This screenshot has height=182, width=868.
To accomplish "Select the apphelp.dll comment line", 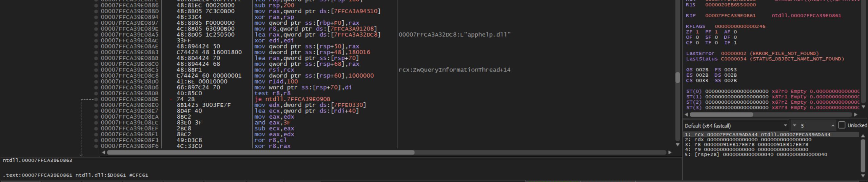I will coord(454,35).
